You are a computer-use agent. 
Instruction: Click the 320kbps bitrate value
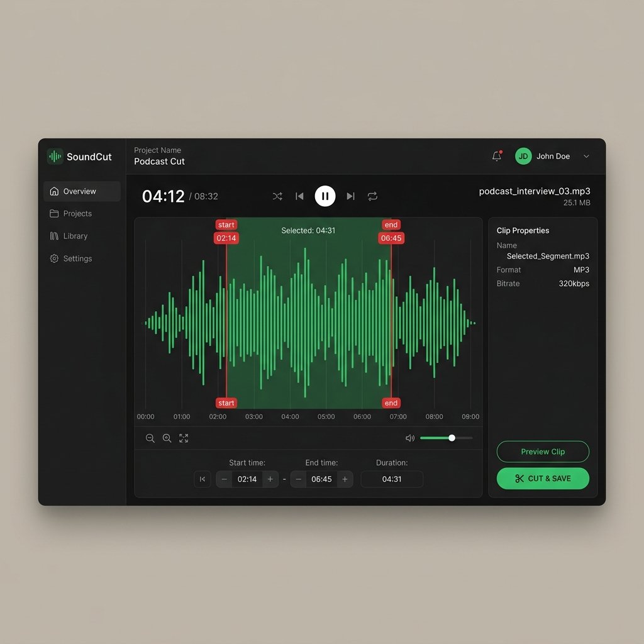[574, 284]
